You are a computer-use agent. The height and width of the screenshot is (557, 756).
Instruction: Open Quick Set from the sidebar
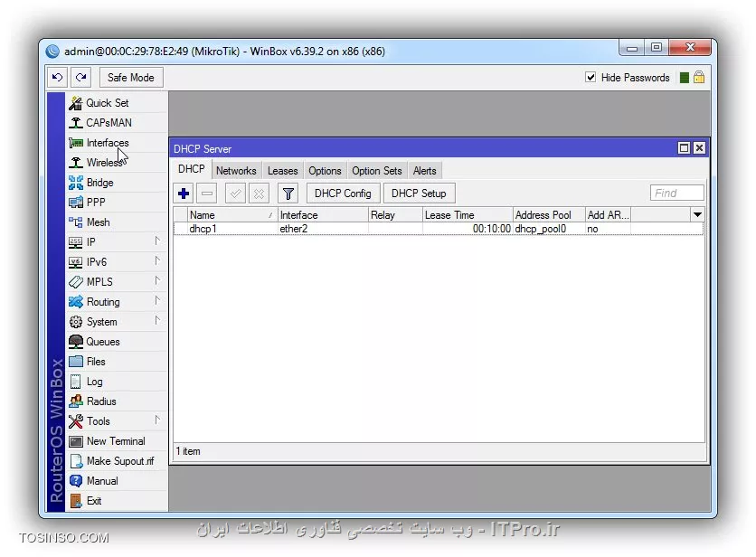[107, 103]
